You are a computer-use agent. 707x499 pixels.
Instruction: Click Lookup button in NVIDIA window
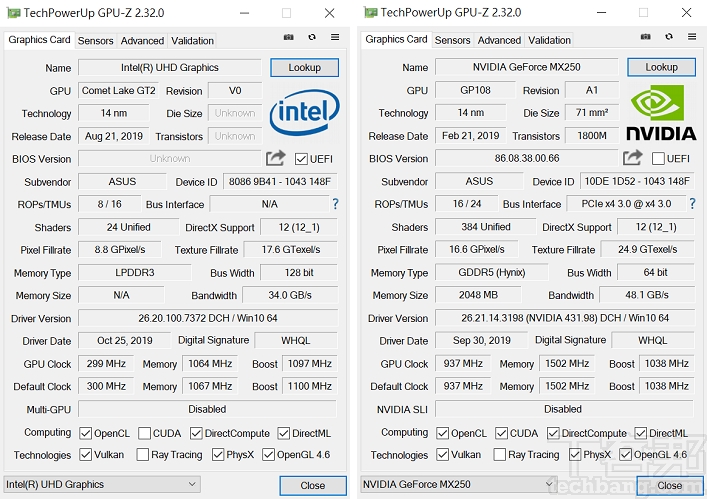click(x=661, y=67)
